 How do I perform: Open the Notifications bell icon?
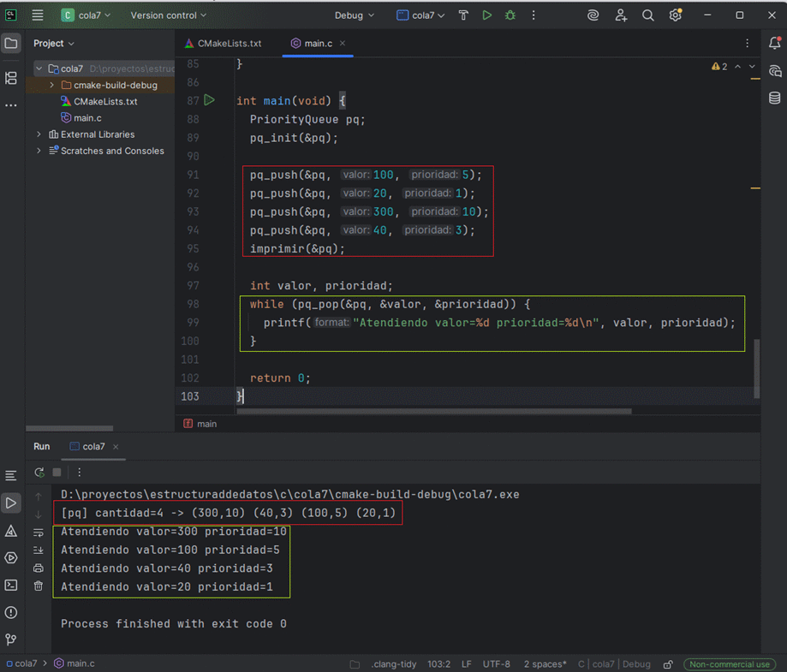774,43
